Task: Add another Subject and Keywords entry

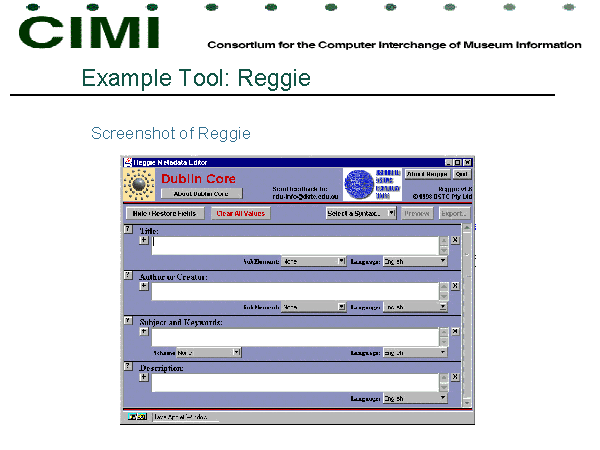Action: pyautogui.click(x=143, y=331)
